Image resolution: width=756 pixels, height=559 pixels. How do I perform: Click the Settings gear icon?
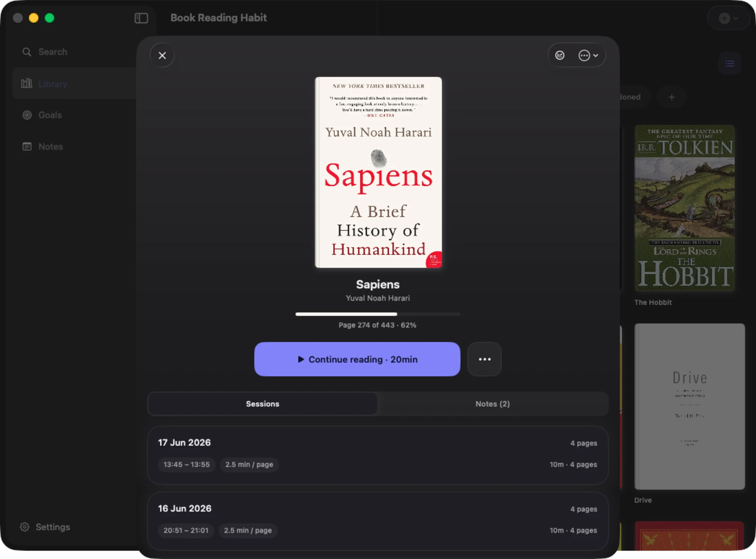tap(24, 527)
